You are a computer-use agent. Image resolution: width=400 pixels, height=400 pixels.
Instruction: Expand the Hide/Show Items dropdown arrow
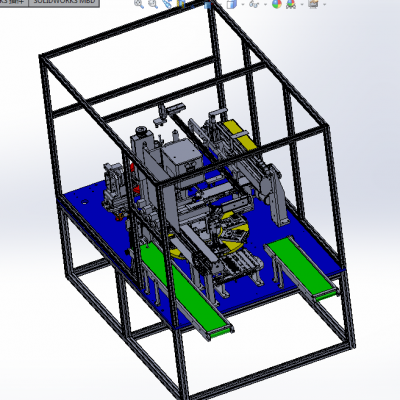(x=265, y=4)
